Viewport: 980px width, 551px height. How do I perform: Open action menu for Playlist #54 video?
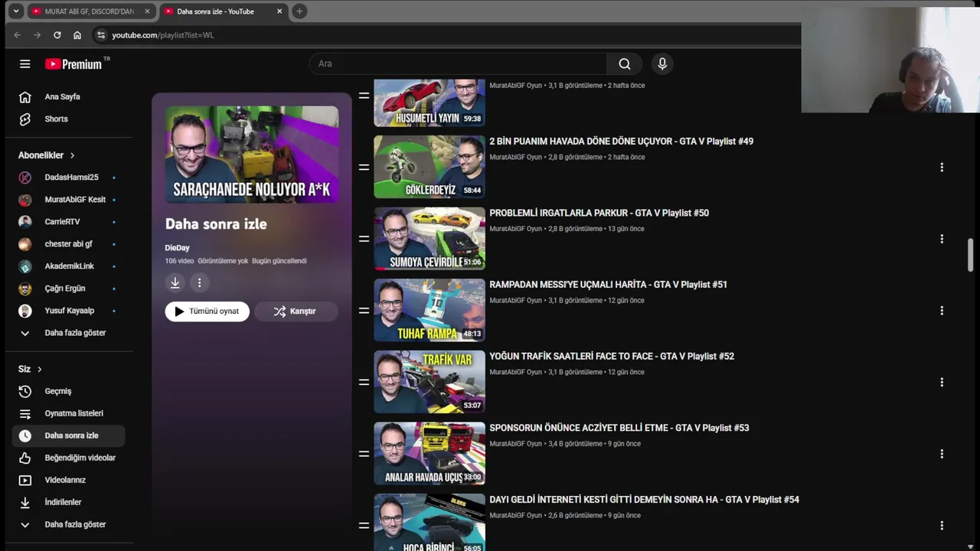click(x=942, y=526)
